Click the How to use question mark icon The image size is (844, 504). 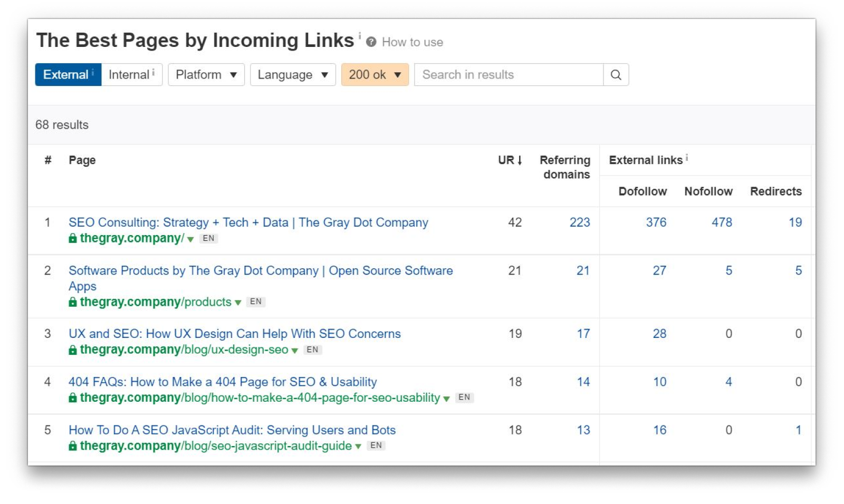371,42
